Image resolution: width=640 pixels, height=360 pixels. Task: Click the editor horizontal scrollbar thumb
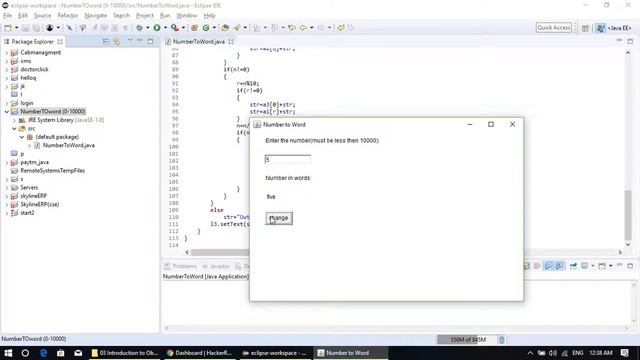coord(220,252)
